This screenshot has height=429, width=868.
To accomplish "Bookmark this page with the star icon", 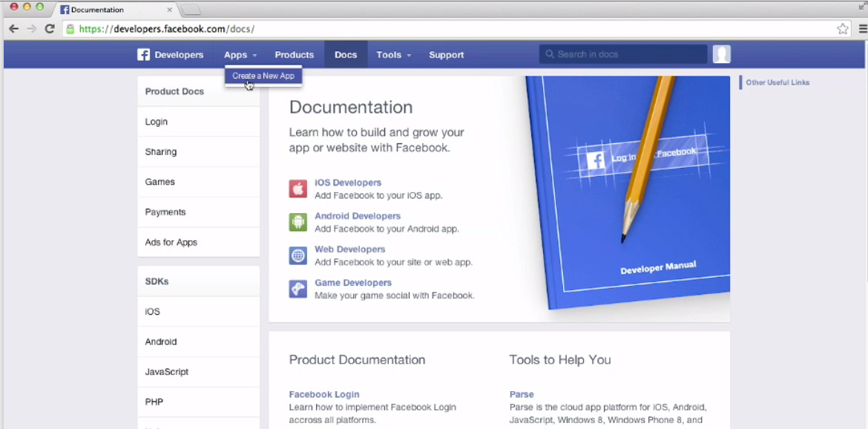I will click(x=843, y=29).
